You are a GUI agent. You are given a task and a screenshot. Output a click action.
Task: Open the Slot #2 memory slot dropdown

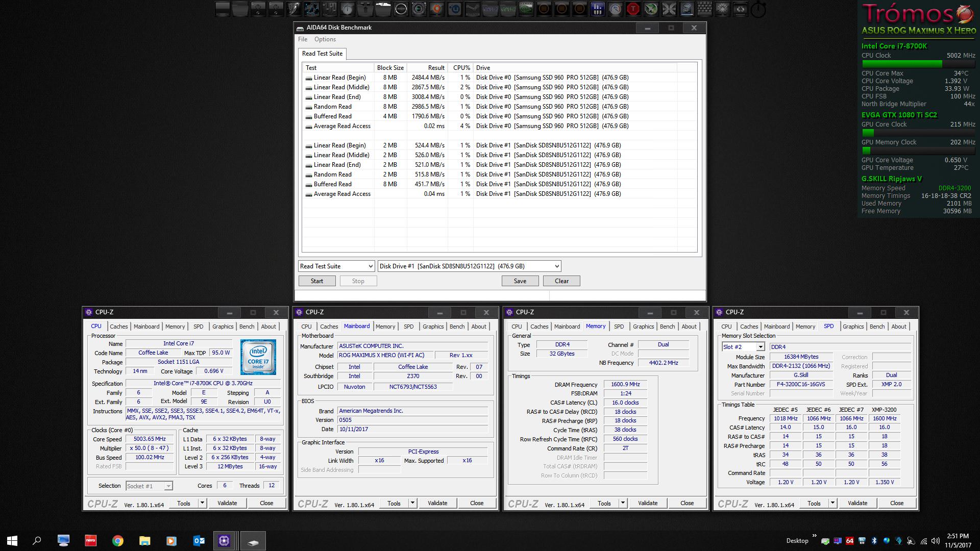click(760, 347)
